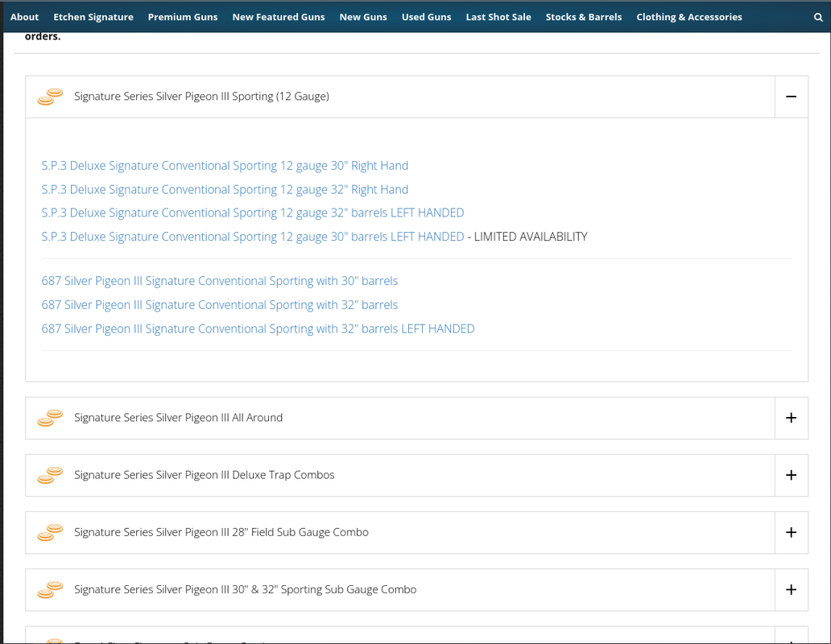Click clay pigeon icon beside Sporting Sub Gauge Combo
This screenshot has height=644, width=831.
pyautogui.click(x=50, y=589)
